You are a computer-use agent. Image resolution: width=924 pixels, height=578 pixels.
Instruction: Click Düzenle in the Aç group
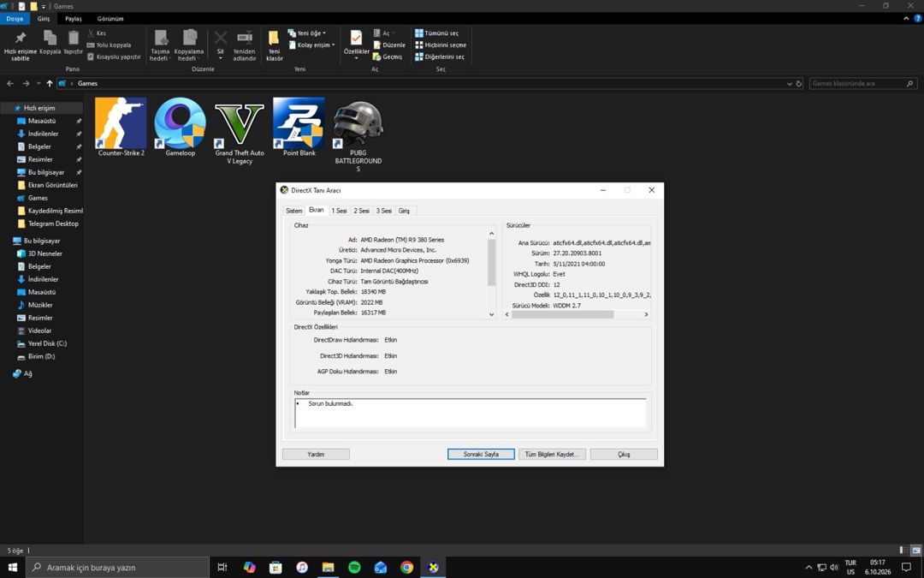coord(389,45)
